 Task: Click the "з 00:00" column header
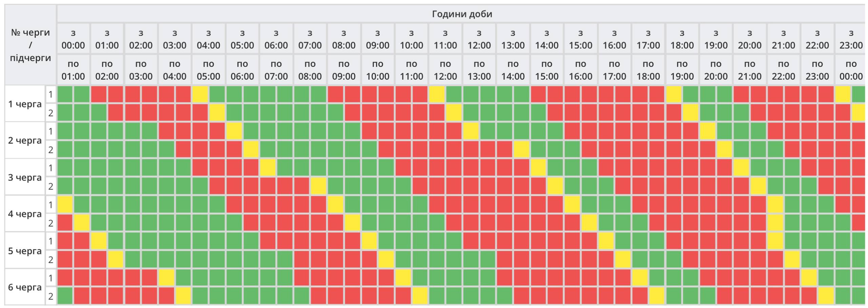tap(73, 39)
